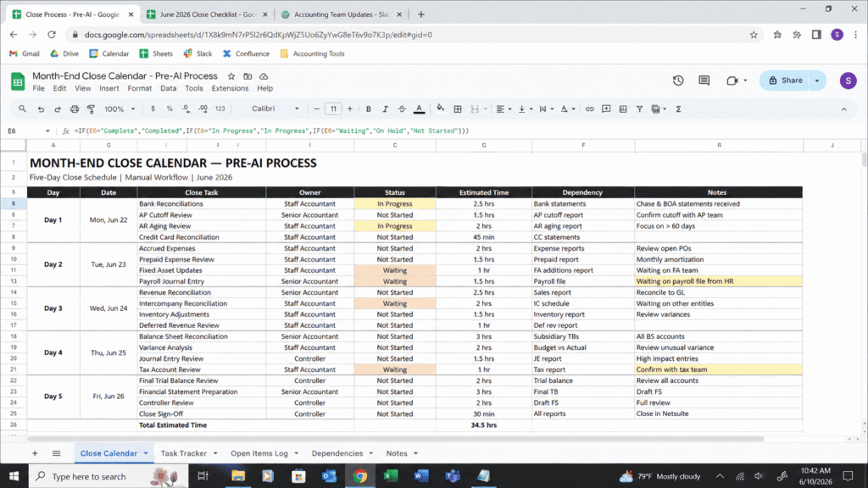This screenshot has width=868, height=488.
Task: Open borders options
Action: point(458,109)
